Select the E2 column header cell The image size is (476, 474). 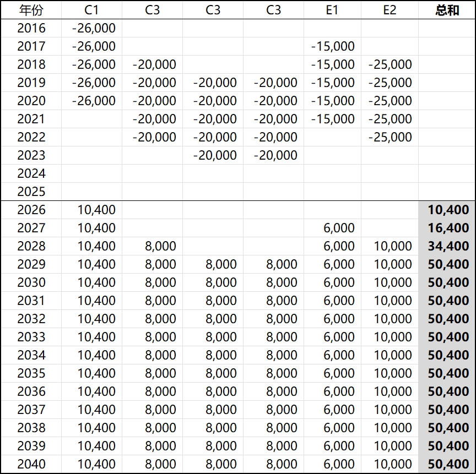tap(390, 10)
